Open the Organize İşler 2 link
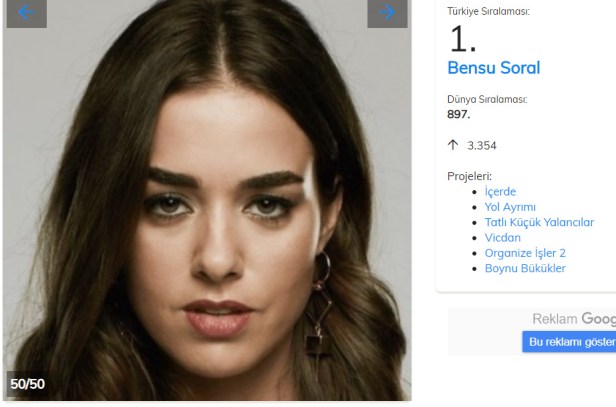616x407 pixels. pos(525,253)
